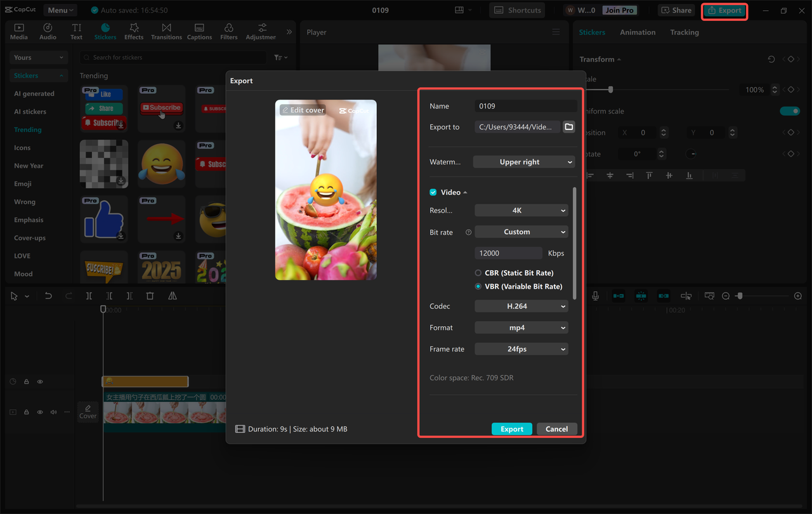The width and height of the screenshot is (812, 514).
Task: Open the Captions panel
Action: click(199, 29)
